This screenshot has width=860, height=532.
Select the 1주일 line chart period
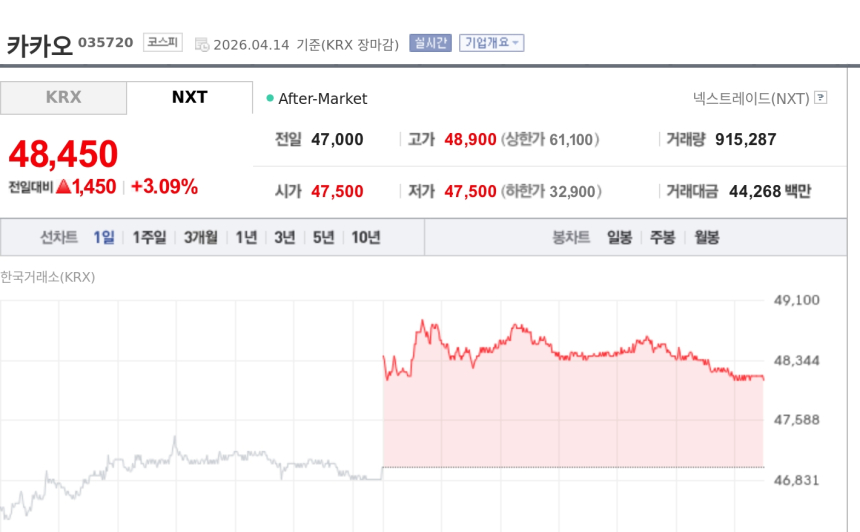[149, 237]
